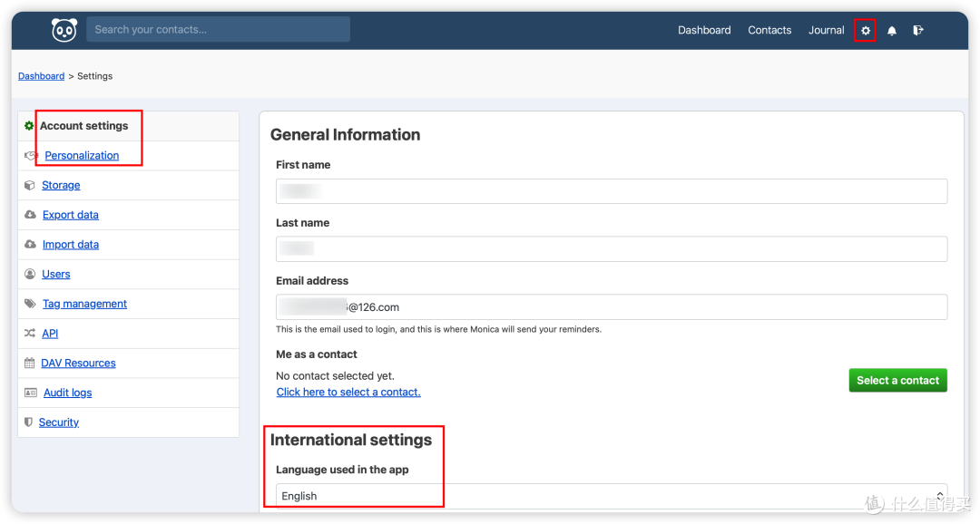Click the DAV Resources calendar icon
The image size is (980, 524).
29,363
